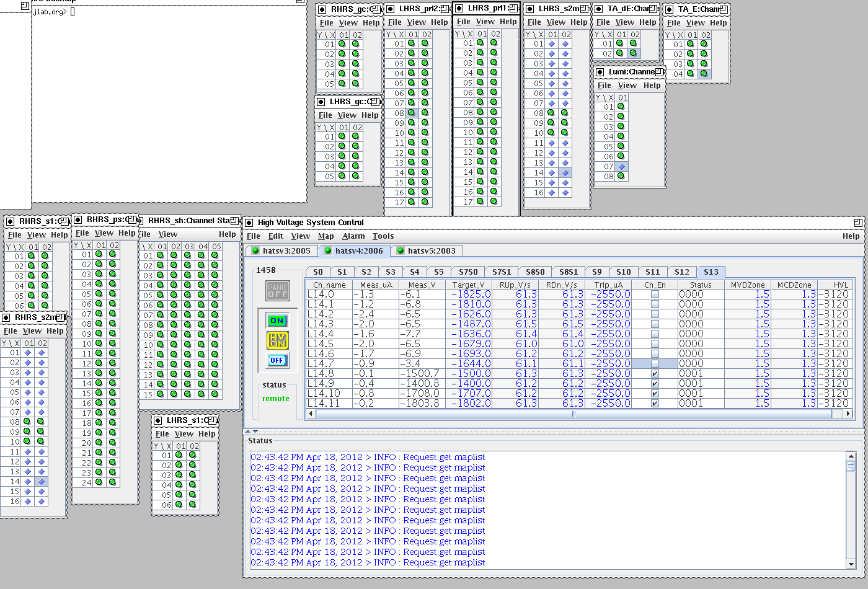The height and width of the screenshot is (589, 868).
Task: Select RHRS_s2m row 14 column 02 diamond
Action: click(x=41, y=481)
